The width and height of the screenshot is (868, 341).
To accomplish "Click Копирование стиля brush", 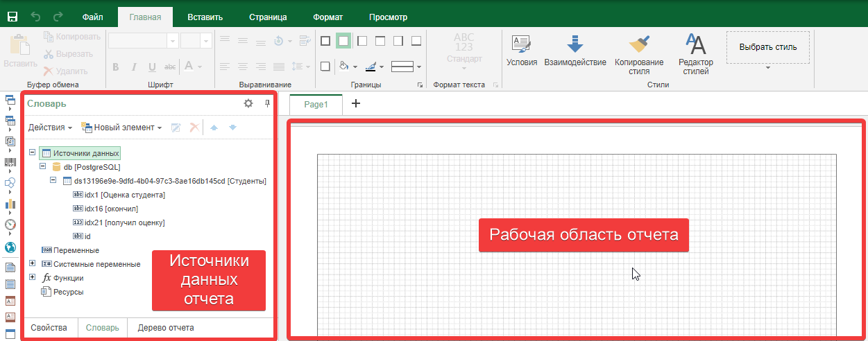I will [x=639, y=54].
